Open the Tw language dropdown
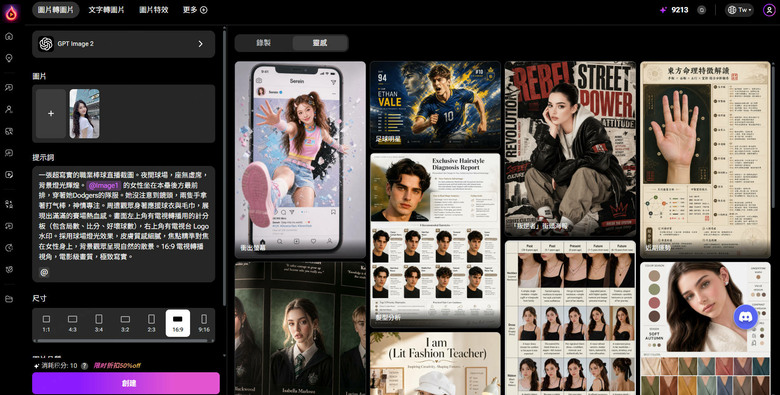780x395 pixels. tap(740, 10)
